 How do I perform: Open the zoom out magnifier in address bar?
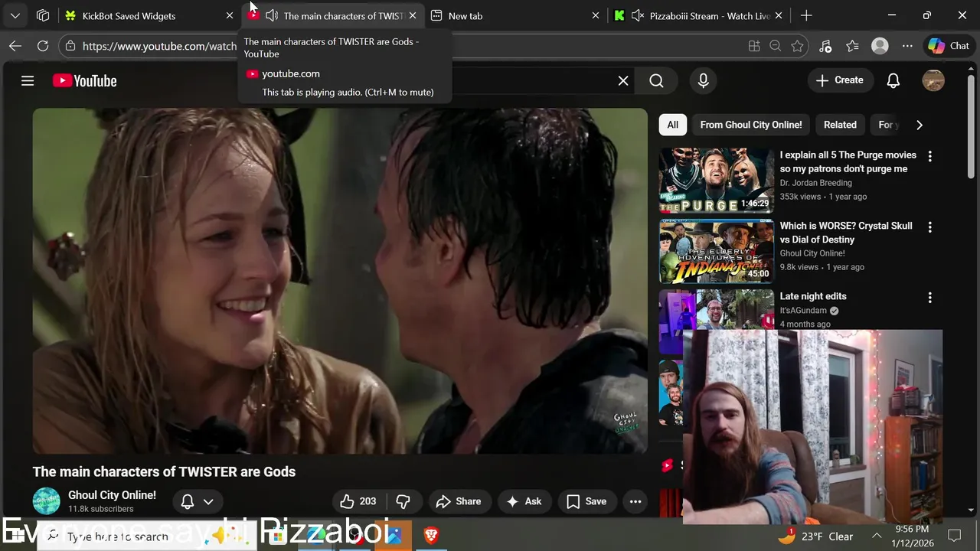coord(776,46)
